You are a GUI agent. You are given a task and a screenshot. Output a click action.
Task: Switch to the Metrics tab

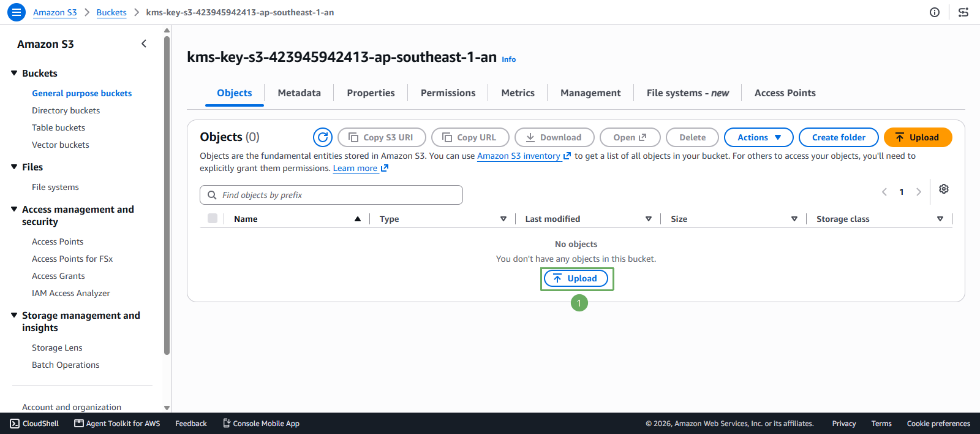[x=518, y=93]
